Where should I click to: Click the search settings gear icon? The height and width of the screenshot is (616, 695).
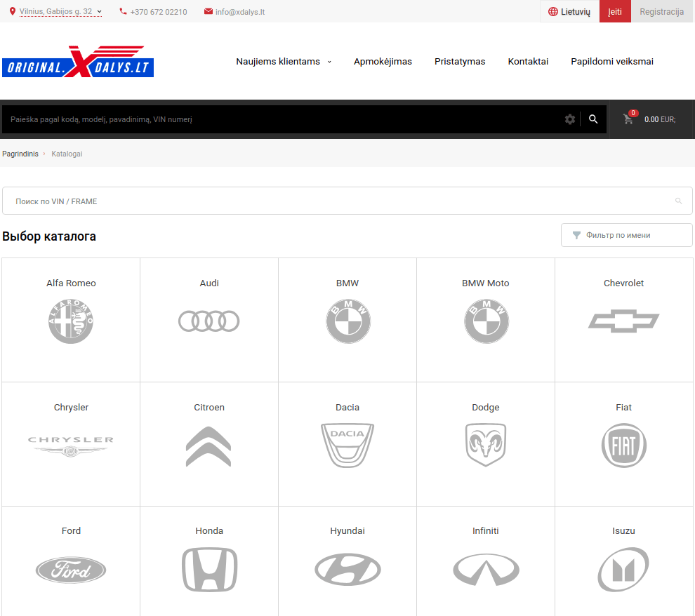(x=570, y=119)
